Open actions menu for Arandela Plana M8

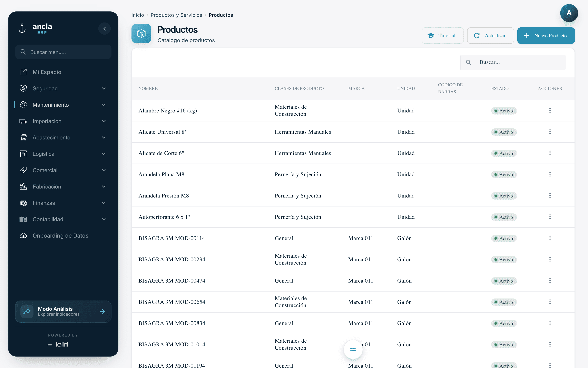(x=550, y=174)
